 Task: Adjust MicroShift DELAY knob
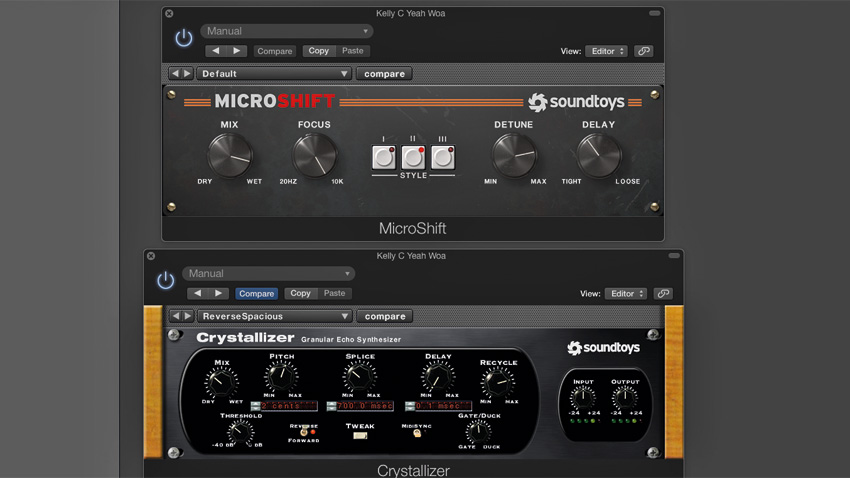click(x=598, y=156)
